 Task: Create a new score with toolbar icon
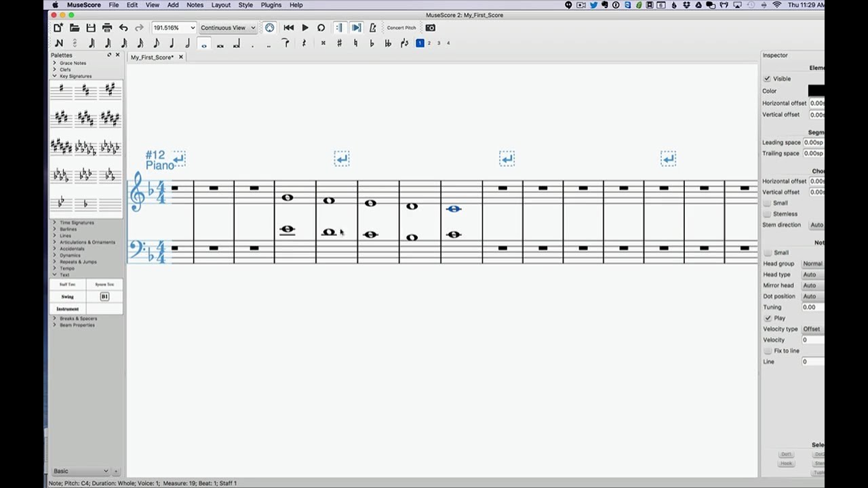58,28
